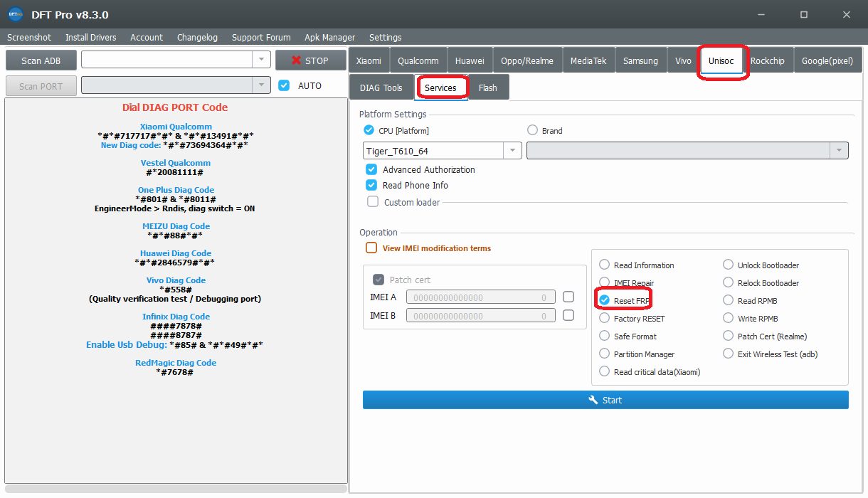The width and height of the screenshot is (868, 498).
Task: Open the Screenshot menu
Action: [29, 37]
